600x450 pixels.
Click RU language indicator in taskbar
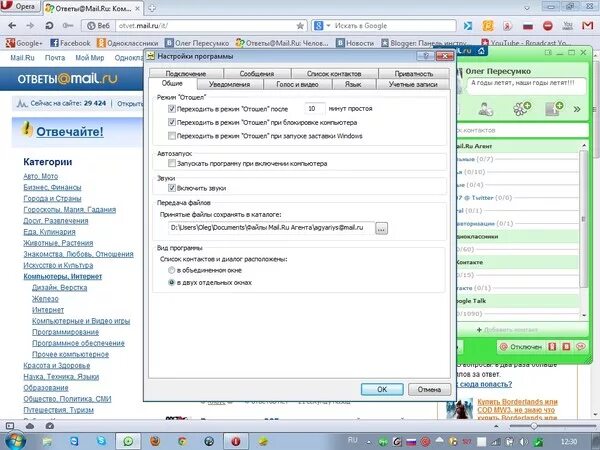352,440
